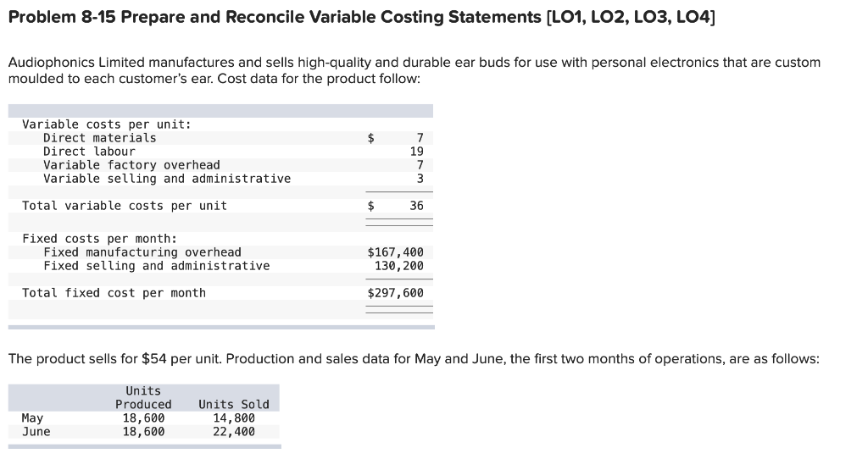Select the 'Fixed costs per month:' heading
Viewport: 868px width, 470px height.
[100, 239]
